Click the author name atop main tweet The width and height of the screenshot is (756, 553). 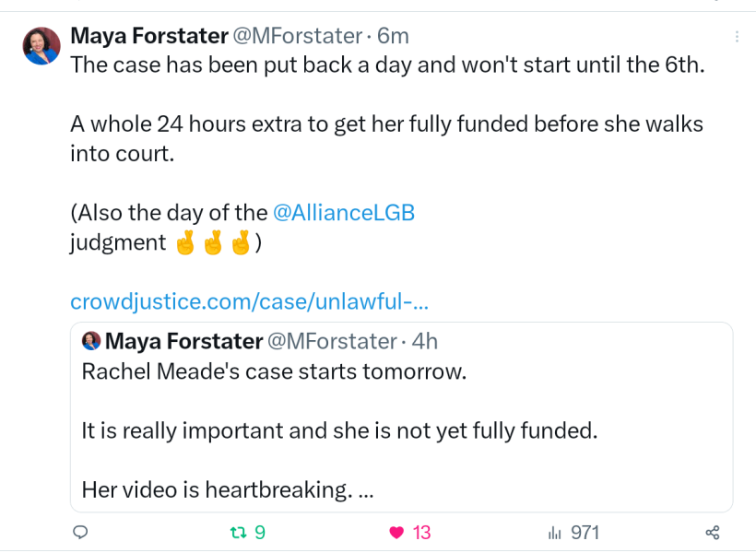click(148, 36)
